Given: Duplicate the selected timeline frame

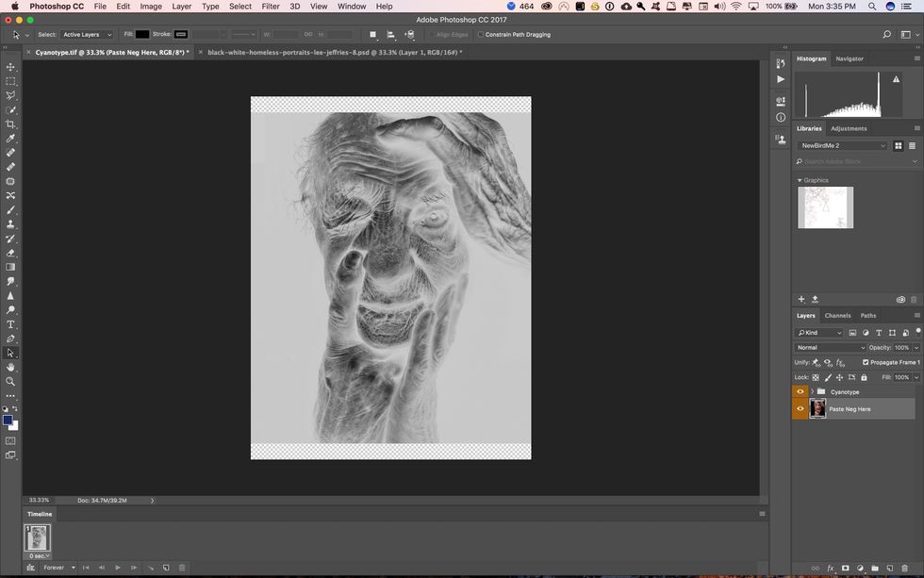Looking at the screenshot, I should (x=166, y=568).
